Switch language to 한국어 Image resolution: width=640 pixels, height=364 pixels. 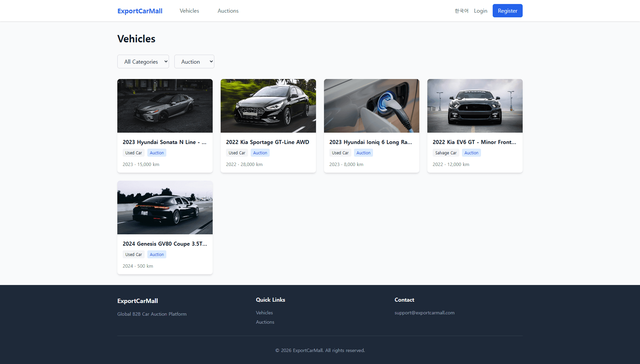(461, 11)
